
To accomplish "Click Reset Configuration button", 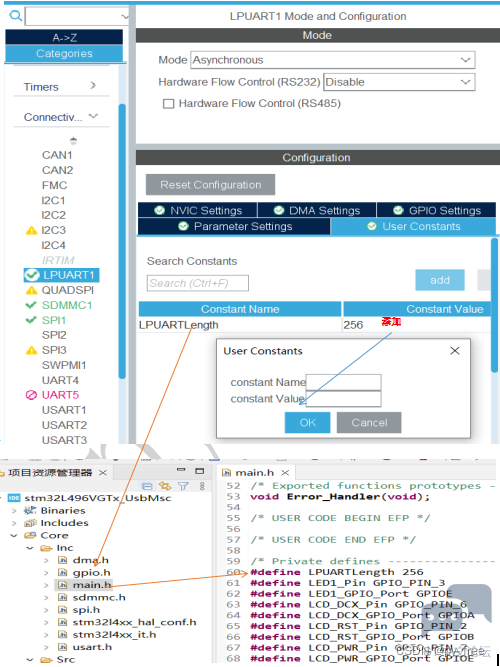I will click(210, 185).
